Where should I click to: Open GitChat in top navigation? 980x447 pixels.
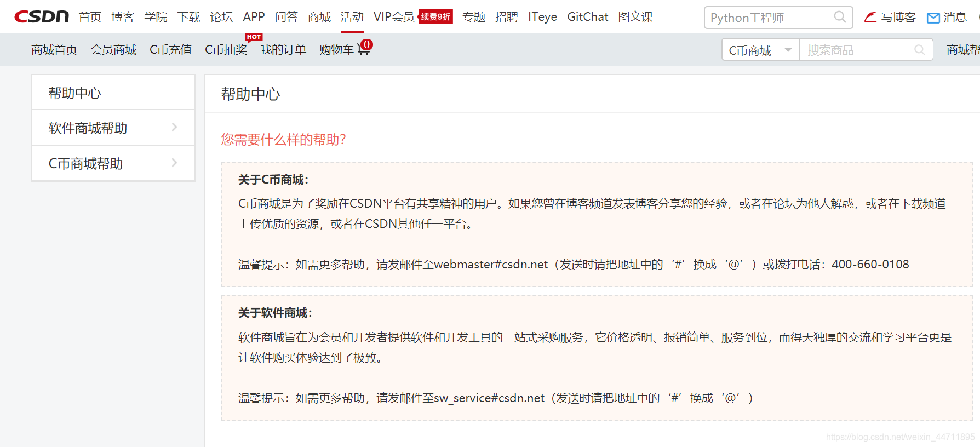(588, 17)
